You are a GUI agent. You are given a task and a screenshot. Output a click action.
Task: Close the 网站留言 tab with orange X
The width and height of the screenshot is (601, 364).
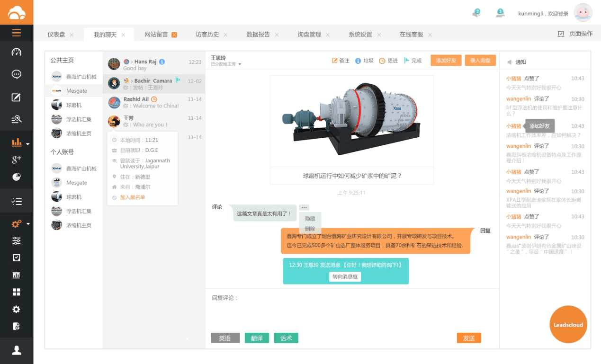tap(174, 35)
